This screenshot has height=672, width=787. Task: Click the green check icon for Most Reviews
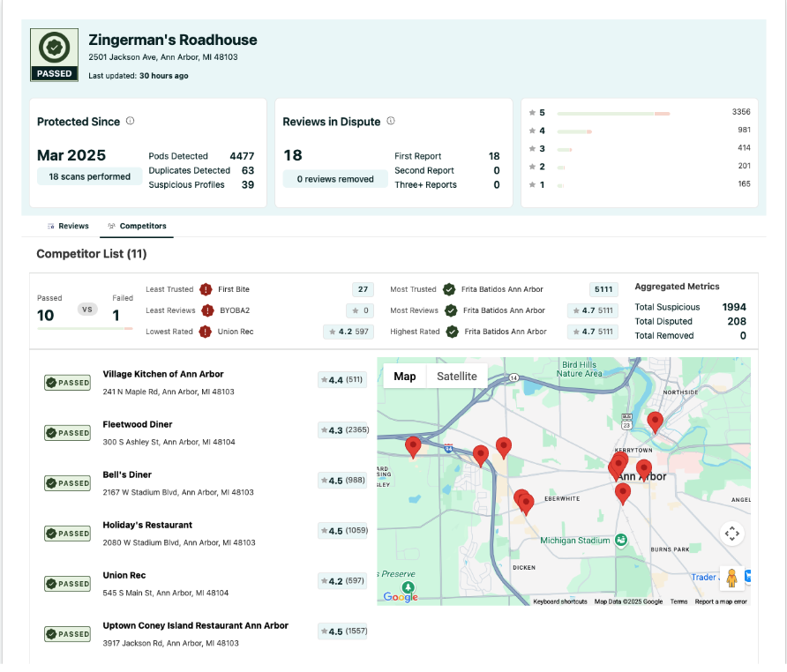point(451,310)
